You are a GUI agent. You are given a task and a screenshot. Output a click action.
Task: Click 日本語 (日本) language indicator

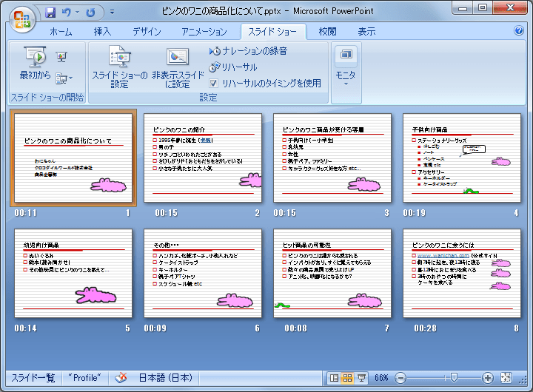coord(166,378)
